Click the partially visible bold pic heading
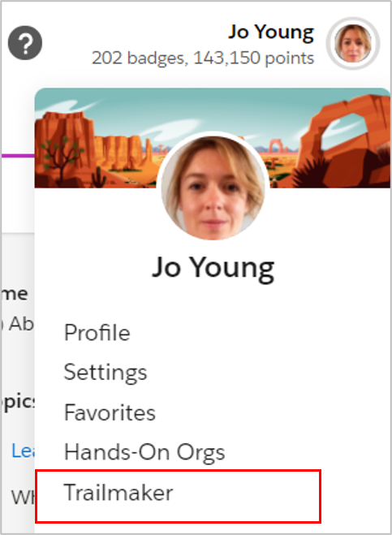 tap(18, 403)
